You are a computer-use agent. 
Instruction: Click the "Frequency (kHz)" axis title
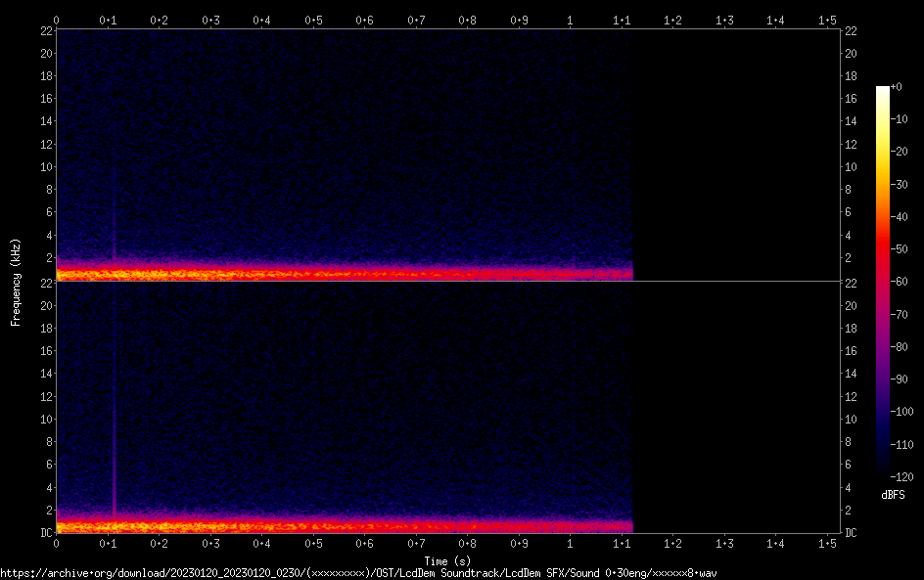pos(16,282)
